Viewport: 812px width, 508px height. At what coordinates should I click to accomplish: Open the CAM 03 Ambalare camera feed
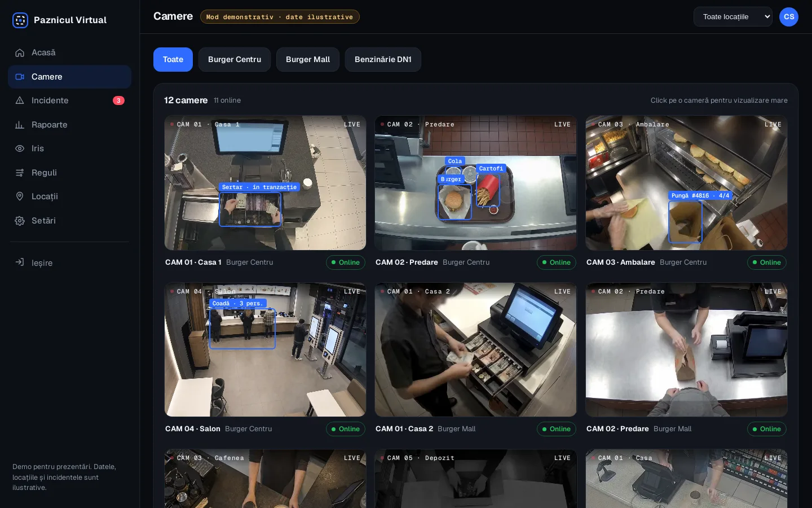686,183
